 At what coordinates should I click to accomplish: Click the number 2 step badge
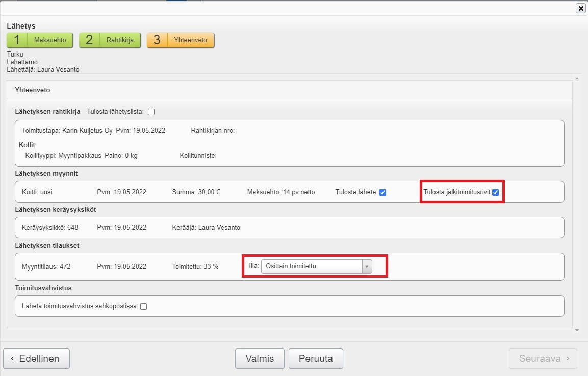pos(89,40)
